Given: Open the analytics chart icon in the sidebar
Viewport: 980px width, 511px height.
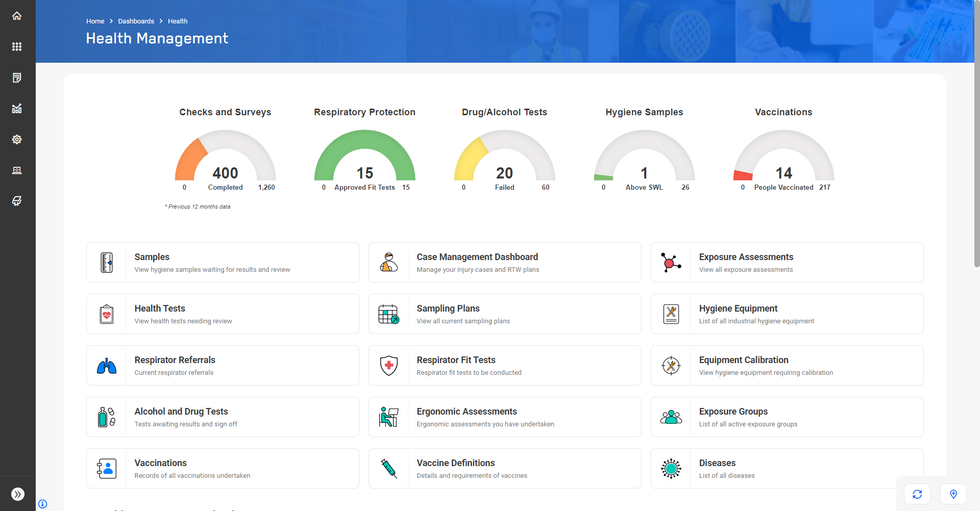Looking at the screenshot, I should 17,109.
